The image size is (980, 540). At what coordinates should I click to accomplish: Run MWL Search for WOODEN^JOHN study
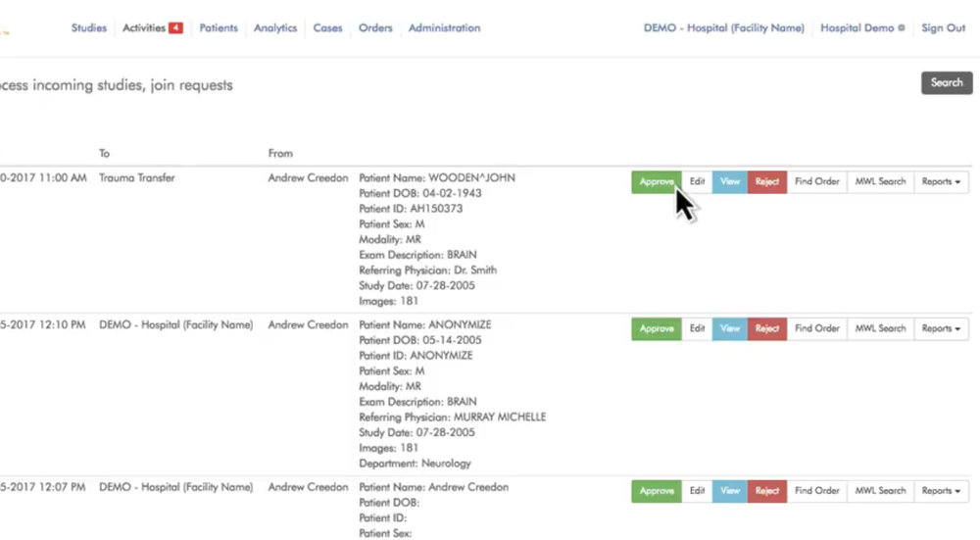click(x=880, y=182)
